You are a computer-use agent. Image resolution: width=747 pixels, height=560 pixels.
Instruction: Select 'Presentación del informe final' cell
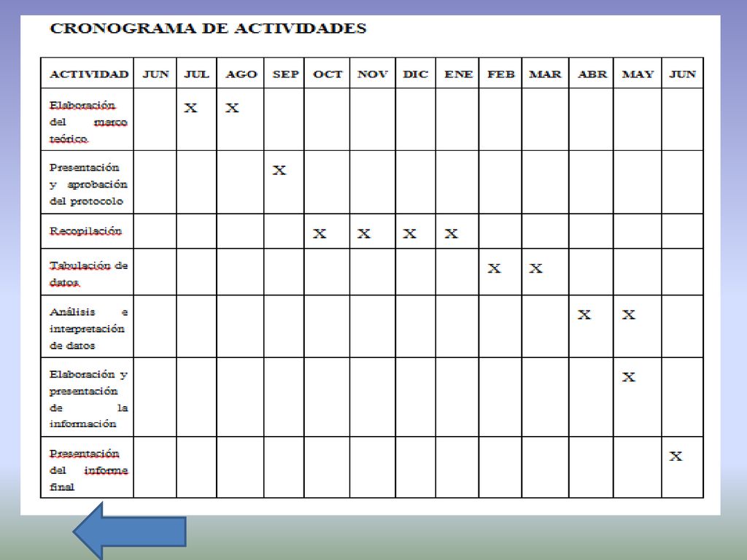[x=88, y=467]
